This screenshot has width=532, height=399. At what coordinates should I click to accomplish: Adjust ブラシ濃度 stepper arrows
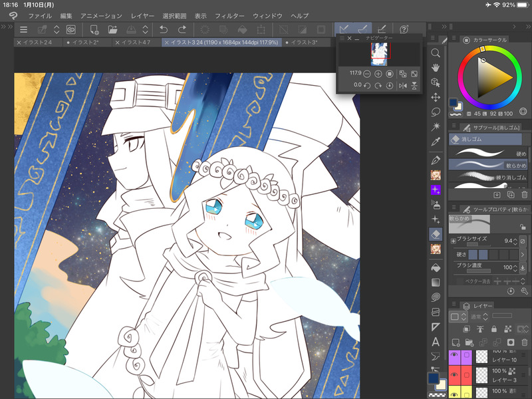pyautogui.click(x=515, y=268)
